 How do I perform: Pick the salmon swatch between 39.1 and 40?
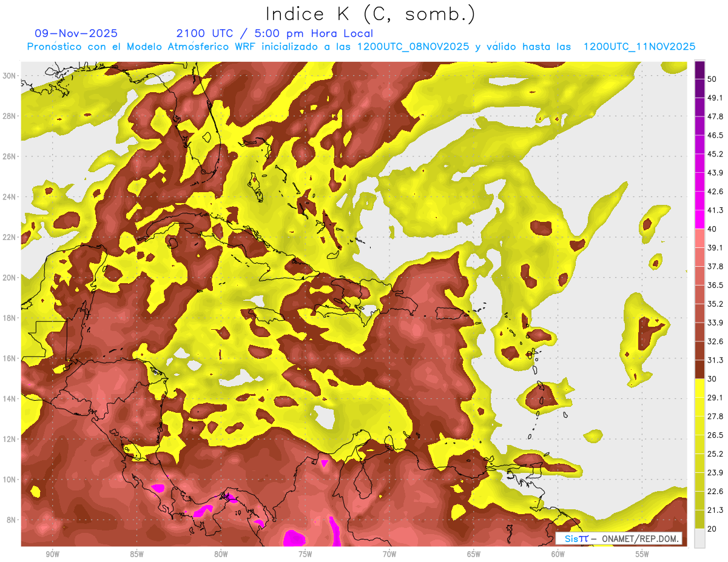point(699,238)
